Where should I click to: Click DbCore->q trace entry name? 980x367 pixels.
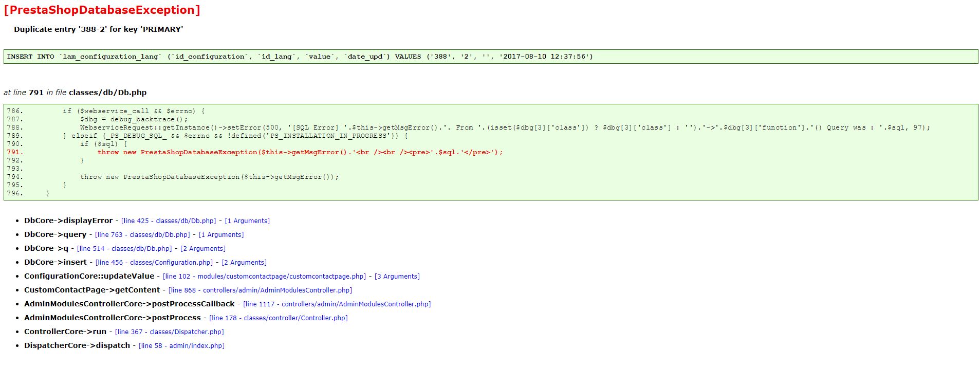[46, 248]
